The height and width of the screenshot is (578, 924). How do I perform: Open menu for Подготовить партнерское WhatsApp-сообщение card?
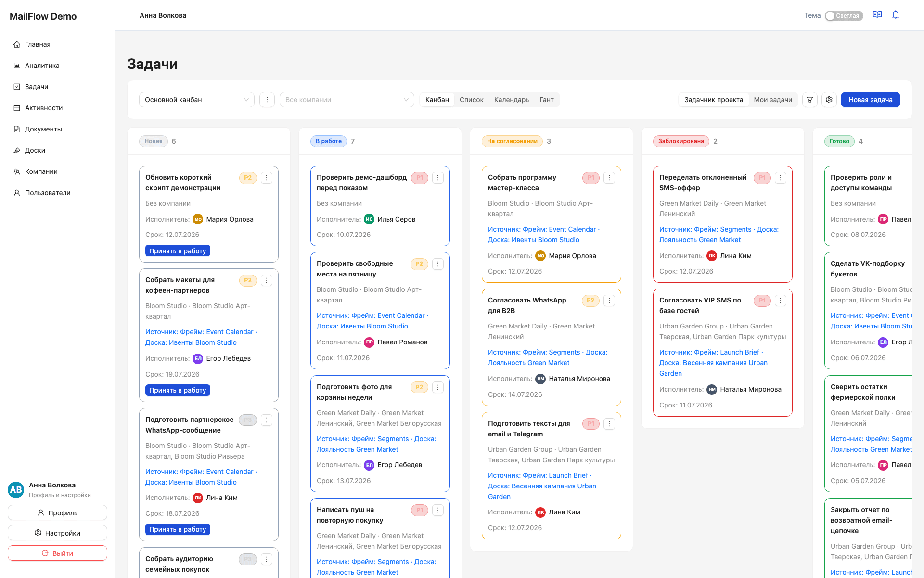(x=267, y=420)
